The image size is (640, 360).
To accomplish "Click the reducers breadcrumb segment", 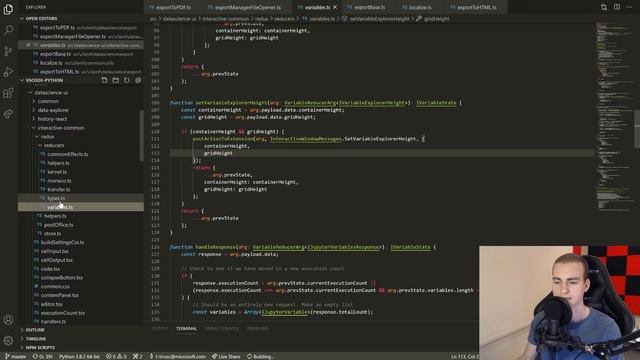I will coord(284,19).
